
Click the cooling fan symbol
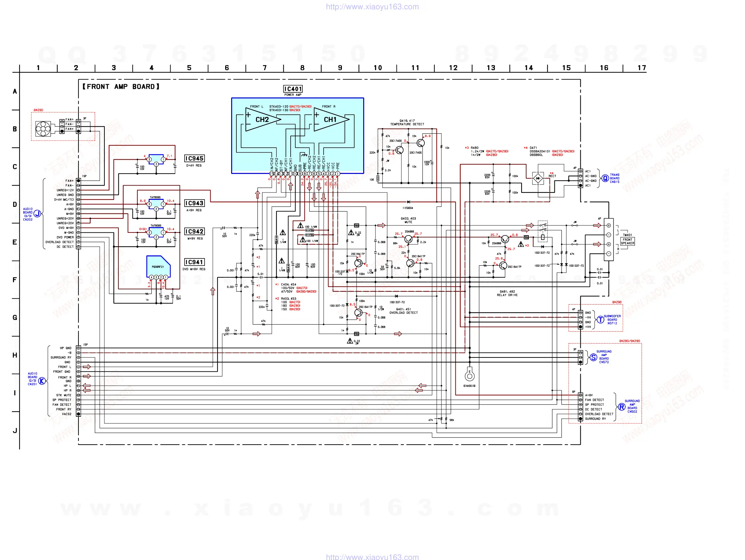(43, 128)
